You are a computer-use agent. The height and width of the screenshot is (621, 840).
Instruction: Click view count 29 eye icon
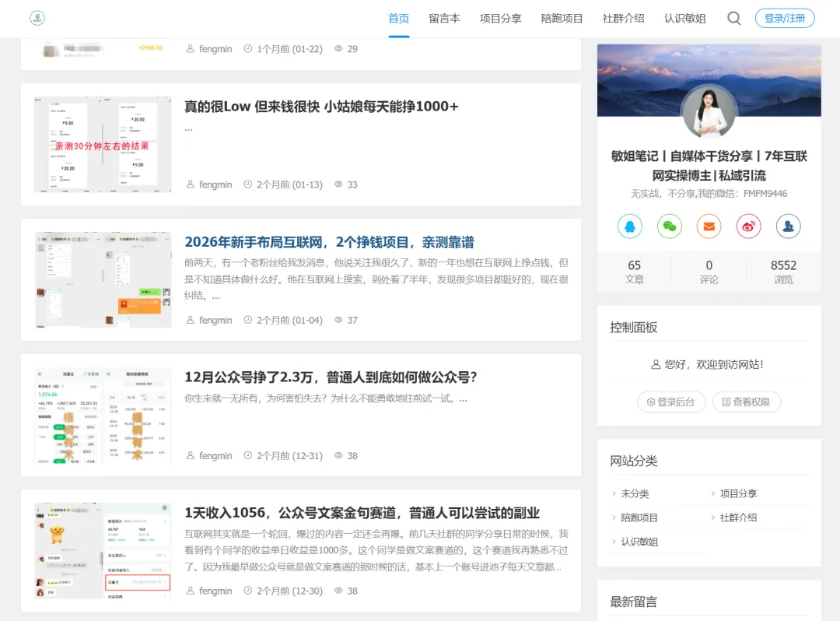[338, 49]
